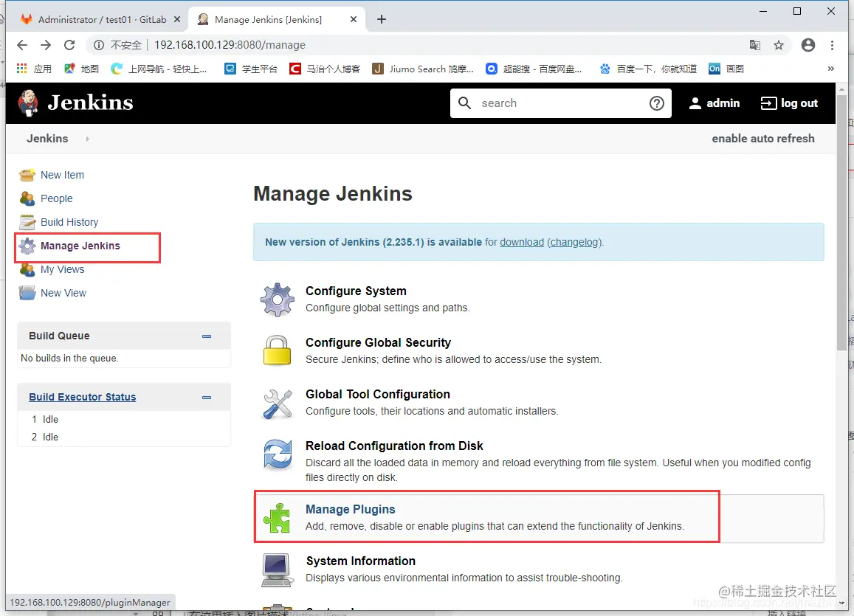Click the Jenkins breadcrumb link
This screenshot has width=854, height=616.
click(x=47, y=139)
